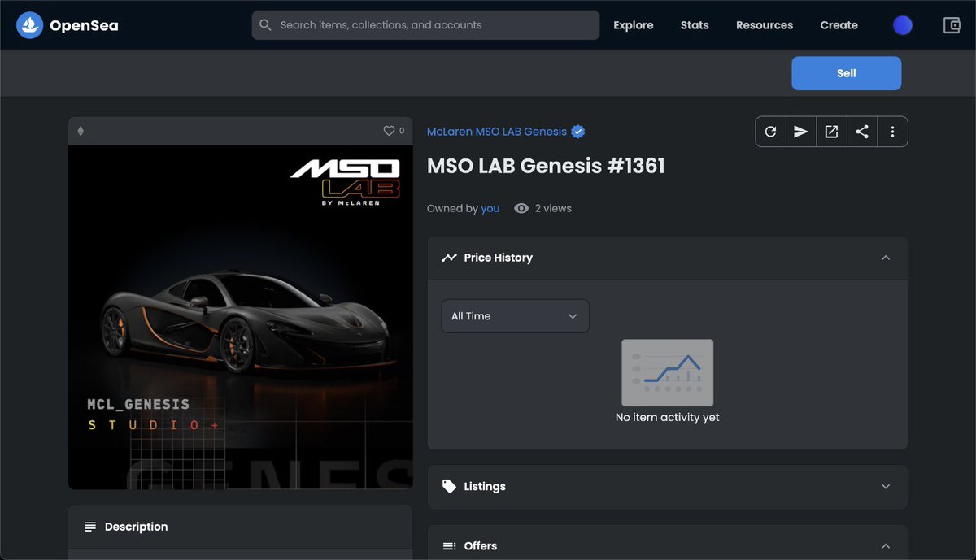976x560 pixels.
Task: Open the blue account avatar
Action: pos(903,25)
